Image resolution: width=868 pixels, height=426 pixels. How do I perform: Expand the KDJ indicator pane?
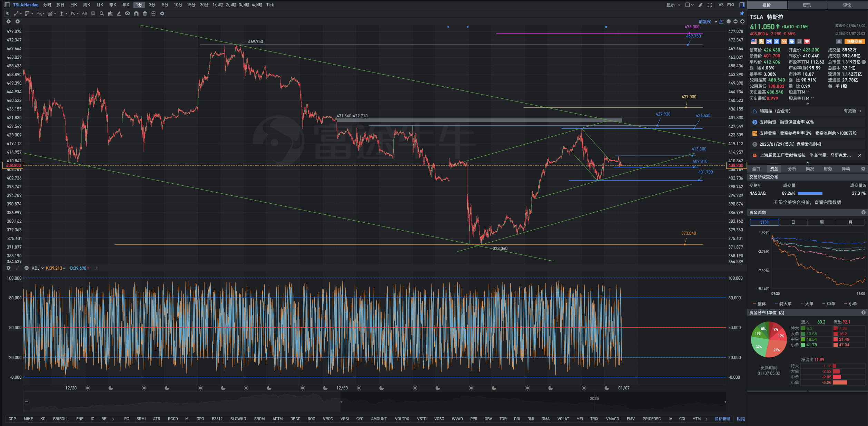point(18,268)
